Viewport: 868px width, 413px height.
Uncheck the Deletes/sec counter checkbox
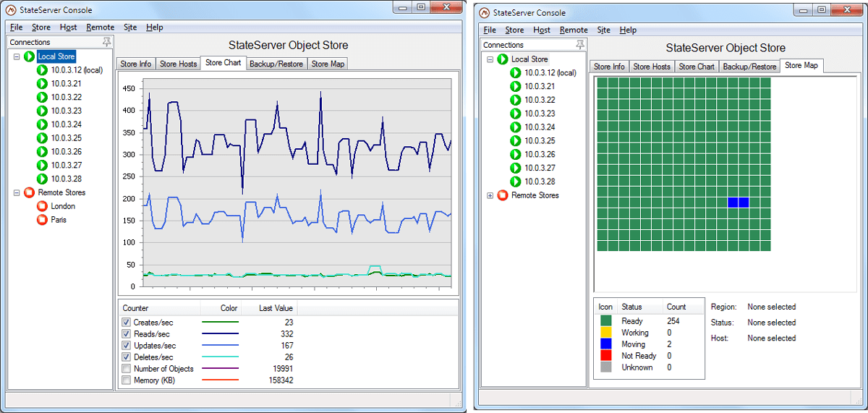tap(127, 357)
